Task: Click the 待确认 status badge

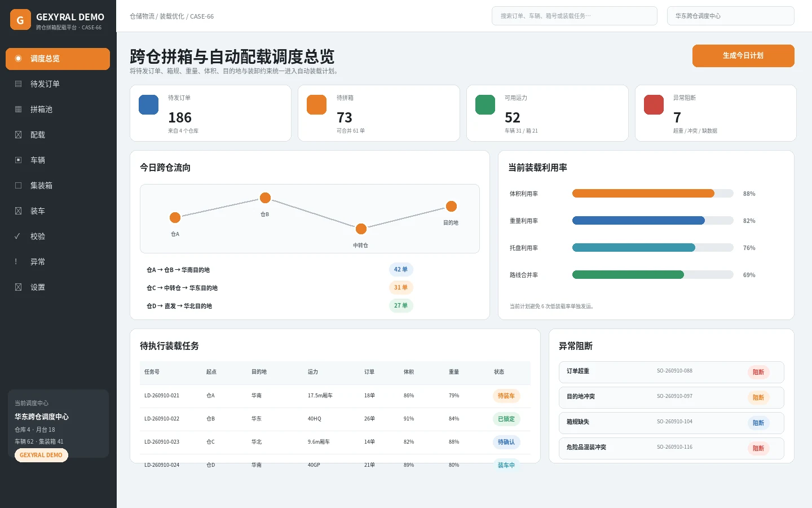Action: point(506,443)
